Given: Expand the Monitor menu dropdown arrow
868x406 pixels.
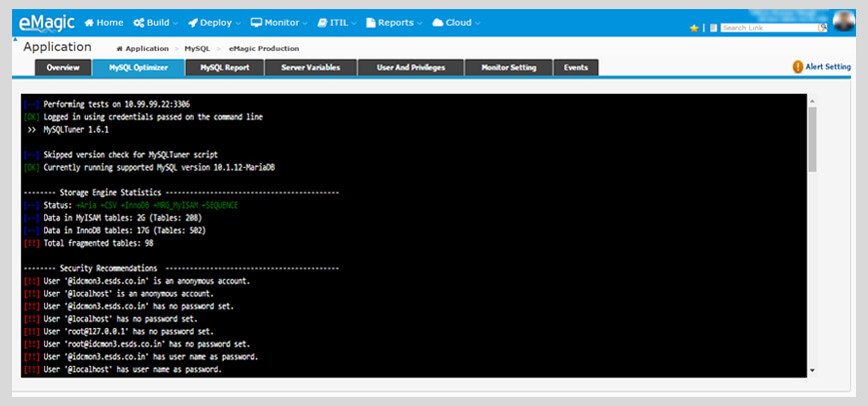Looking at the screenshot, I should (305, 23).
